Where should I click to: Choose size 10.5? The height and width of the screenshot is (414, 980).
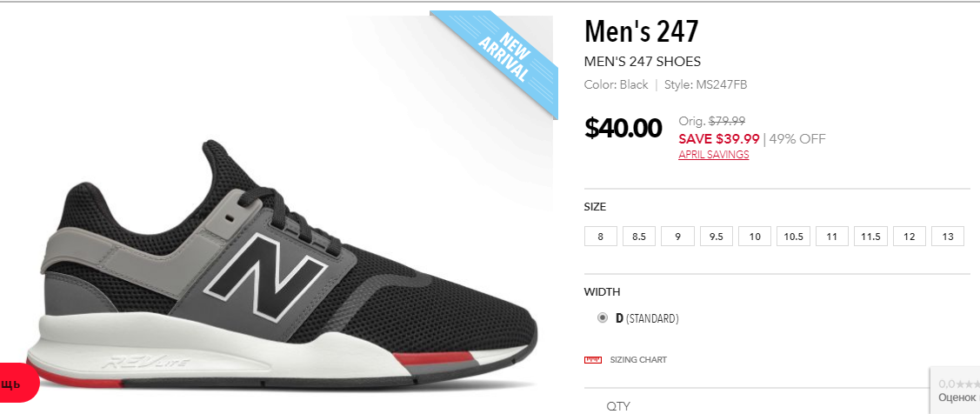(x=793, y=237)
